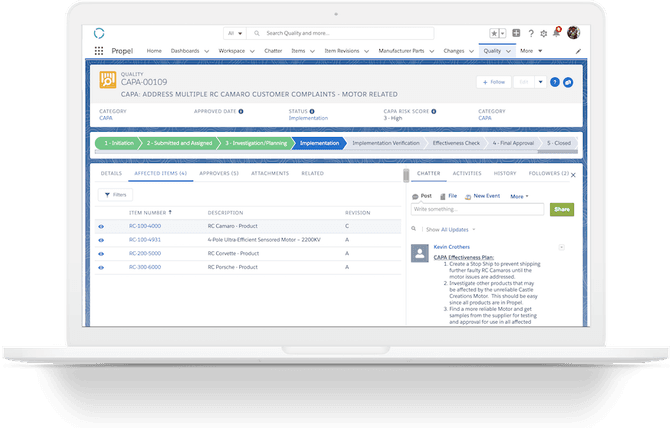Switch to the History tab
The height and width of the screenshot is (428, 672).
(505, 174)
